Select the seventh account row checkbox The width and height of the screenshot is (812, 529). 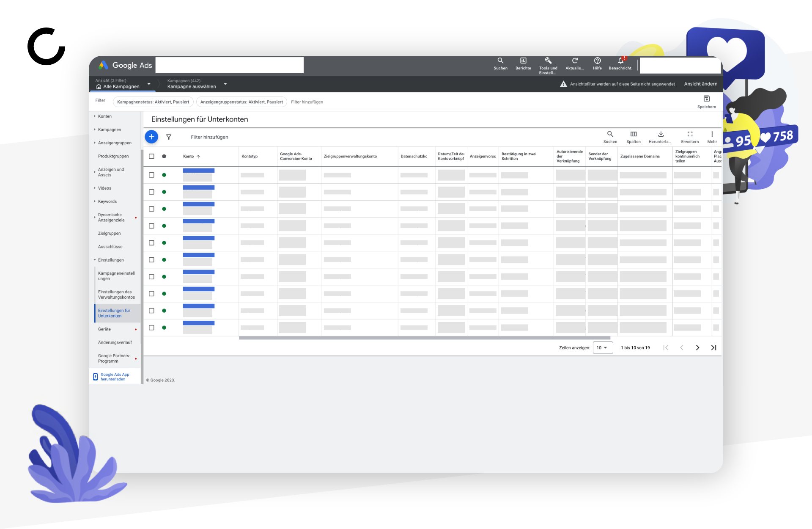coord(151,276)
